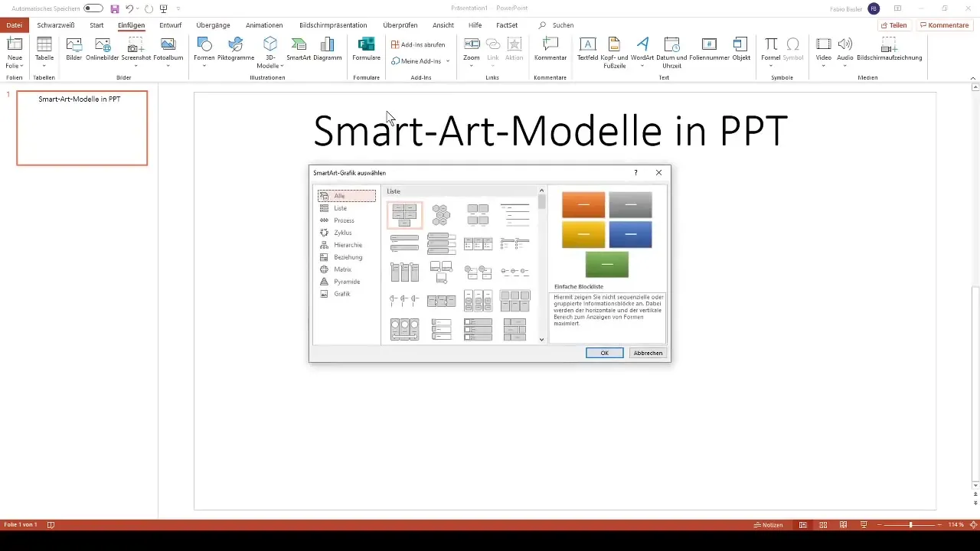This screenshot has width=980, height=551.
Task: Toggle Automatisches Speichern switch
Action: [x=93, y=8]
